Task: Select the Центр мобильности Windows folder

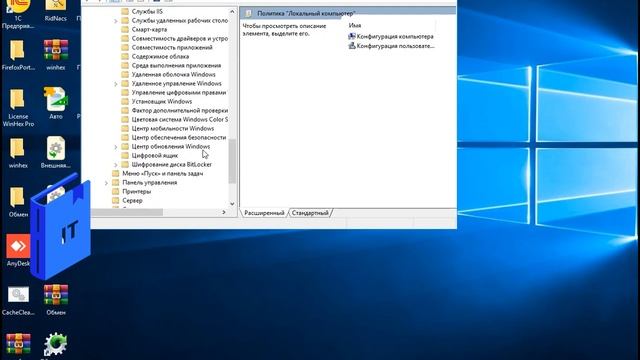Action: tap(168, 128)
